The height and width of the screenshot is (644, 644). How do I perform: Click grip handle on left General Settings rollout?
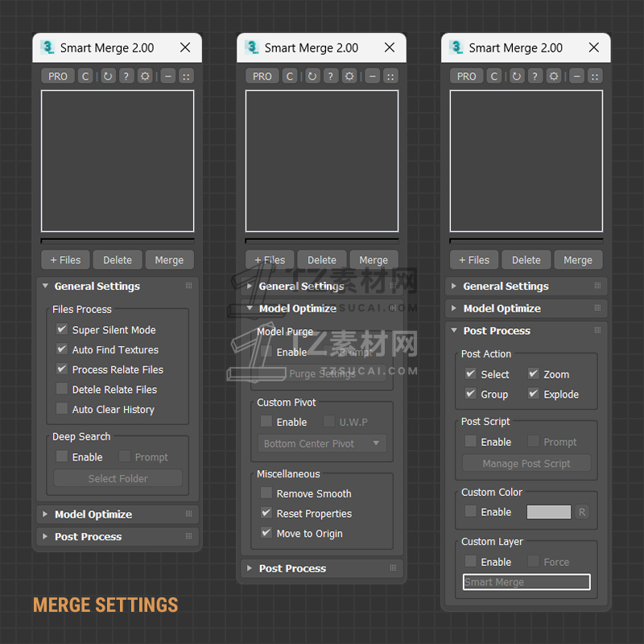(x=189, y=286)
